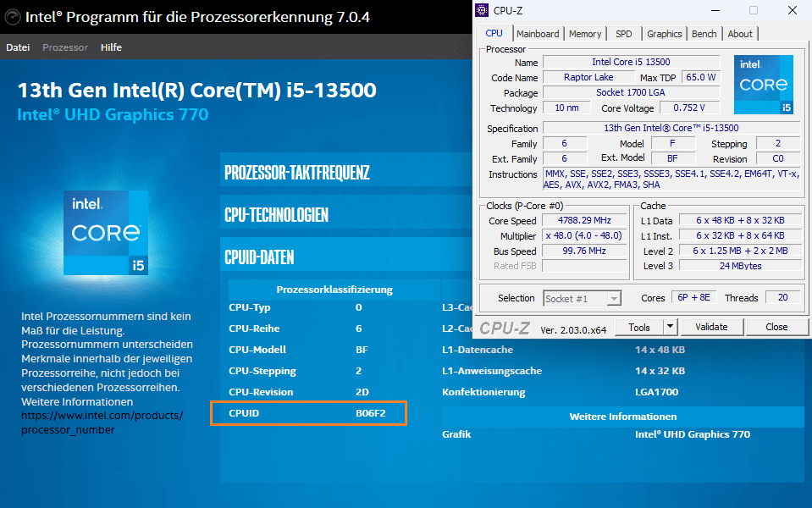812x508 pixels.
Task: Click the Core Voltage value 0.752 V
Action: point(688,108)
